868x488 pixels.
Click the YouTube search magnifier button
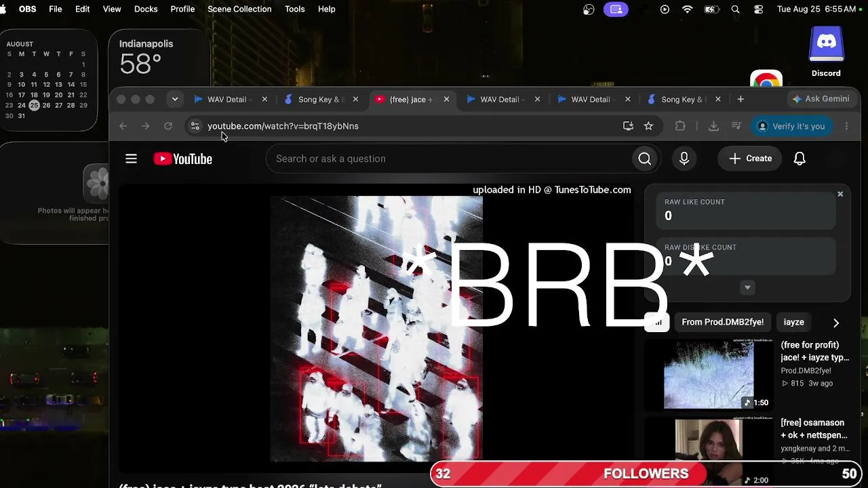click(645, 159)
